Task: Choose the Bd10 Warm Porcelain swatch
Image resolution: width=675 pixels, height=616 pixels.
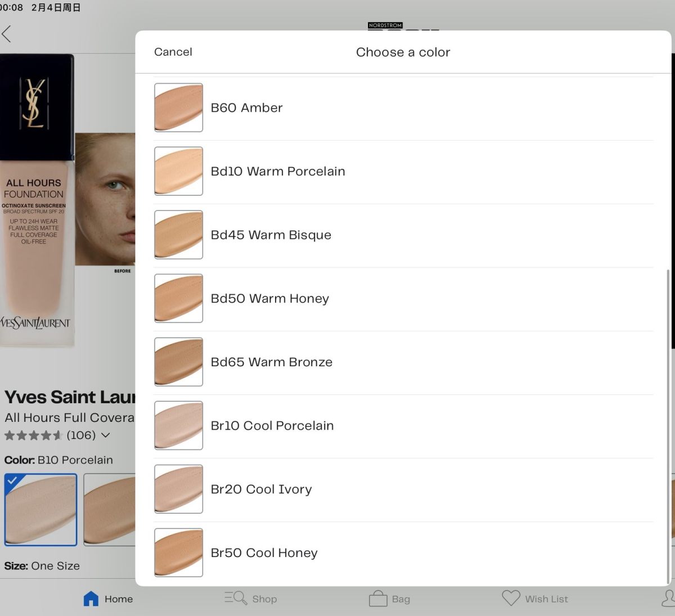Action: click(178, 171)
